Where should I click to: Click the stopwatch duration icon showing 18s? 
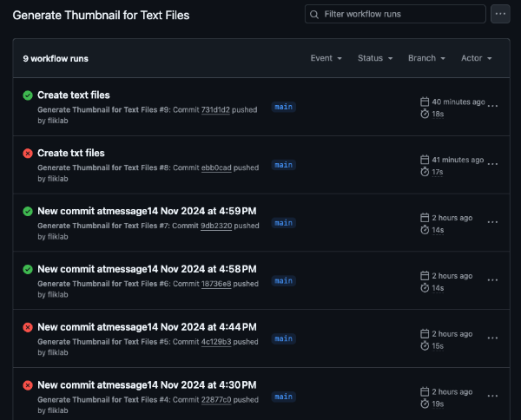[425, 114]
